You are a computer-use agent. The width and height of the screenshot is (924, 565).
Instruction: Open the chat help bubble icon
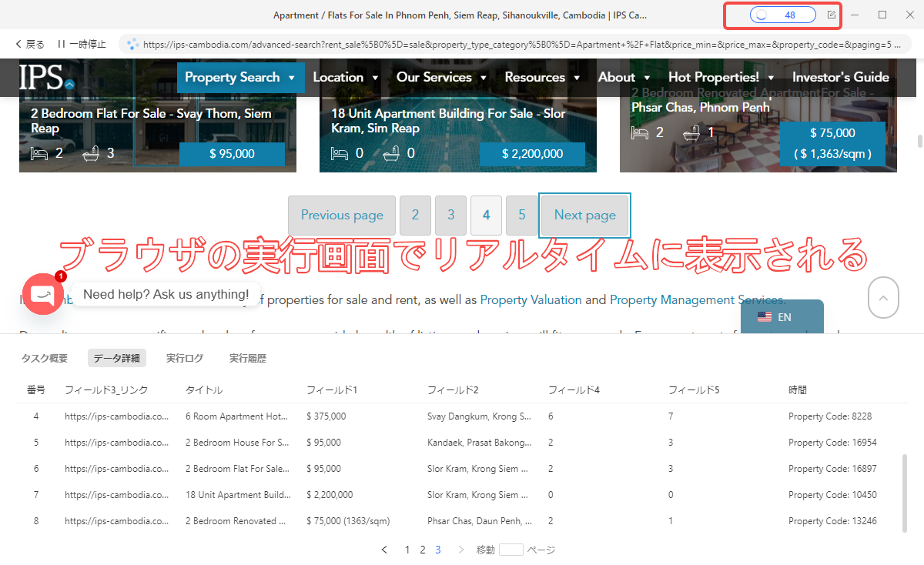[43, 294]
